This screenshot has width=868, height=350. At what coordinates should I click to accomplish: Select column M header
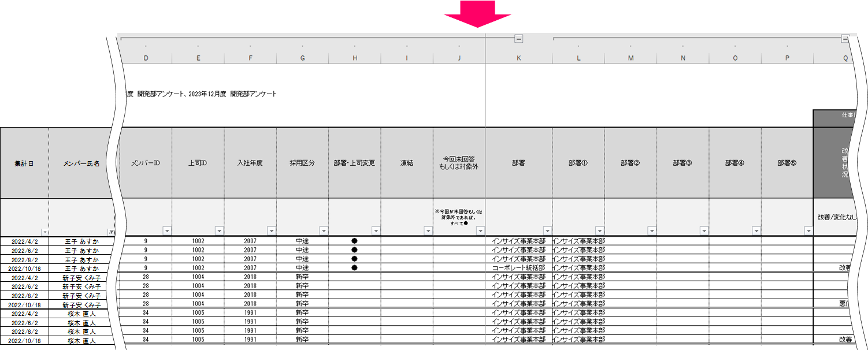pos(631,58)
